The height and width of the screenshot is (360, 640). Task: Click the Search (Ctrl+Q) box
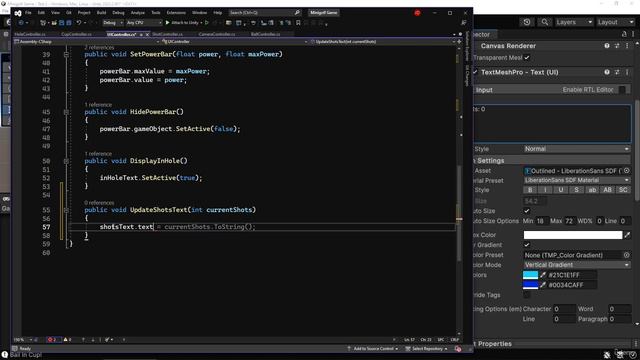(x=264, y=13)
